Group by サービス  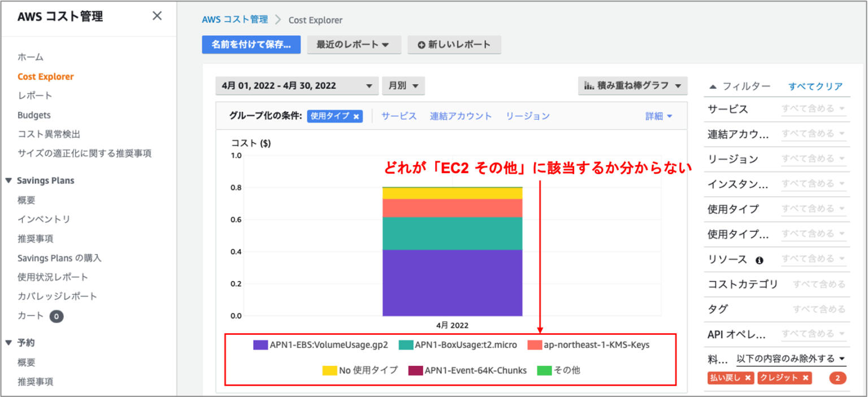click(x=398, y=116)
